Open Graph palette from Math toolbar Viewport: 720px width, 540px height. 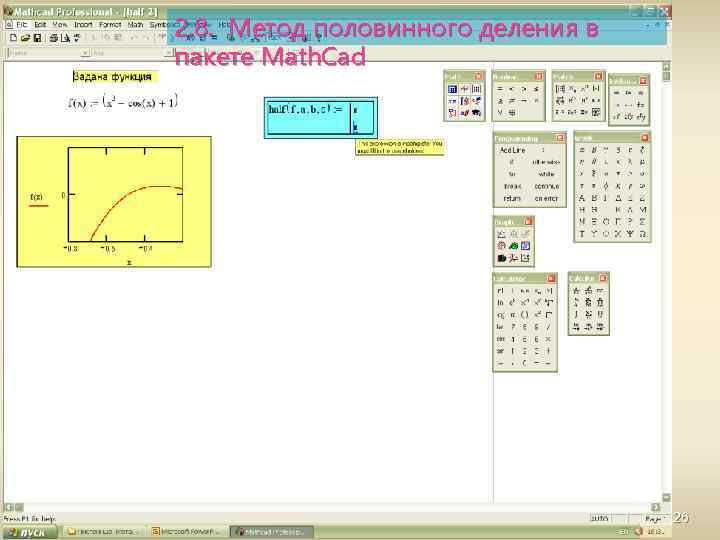[x=464, y=89]
